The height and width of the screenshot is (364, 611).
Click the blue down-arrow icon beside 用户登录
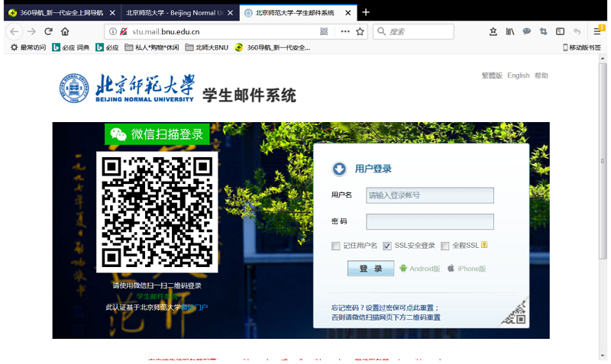pyautogui.click(x=339, y=169)
